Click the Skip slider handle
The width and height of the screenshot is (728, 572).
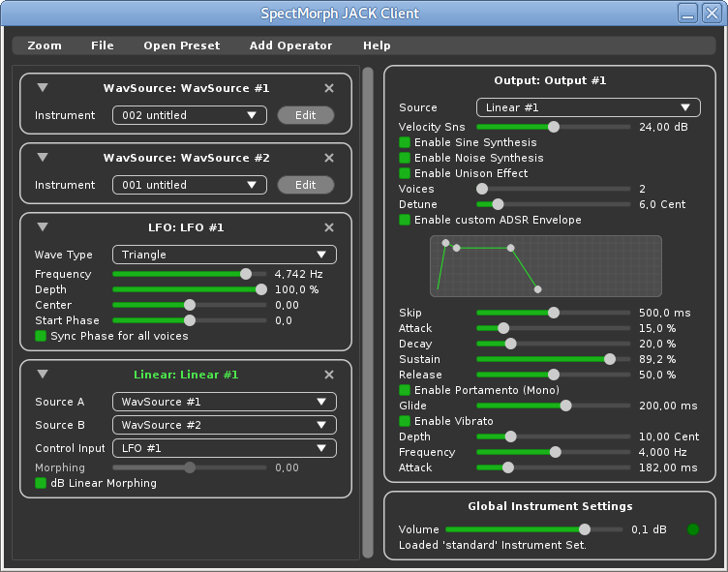554,313
